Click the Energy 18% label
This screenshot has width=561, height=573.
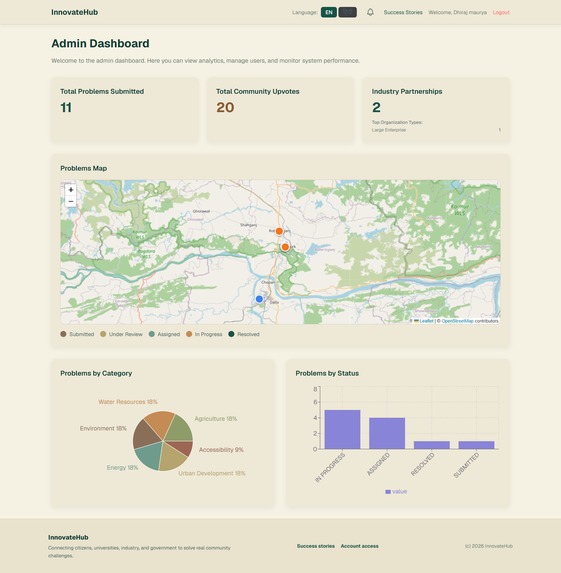pos(122,467)
